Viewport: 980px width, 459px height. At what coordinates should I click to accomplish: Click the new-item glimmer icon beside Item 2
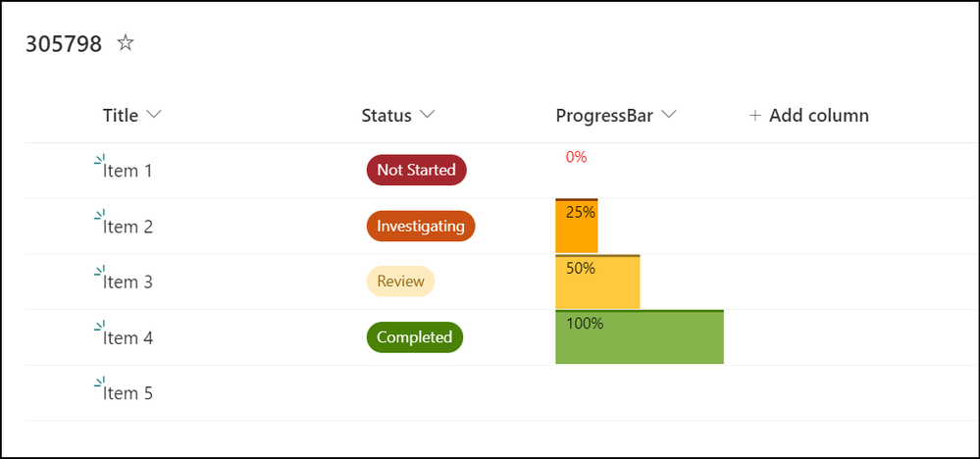pyautogui.click(x=99, y=216)
